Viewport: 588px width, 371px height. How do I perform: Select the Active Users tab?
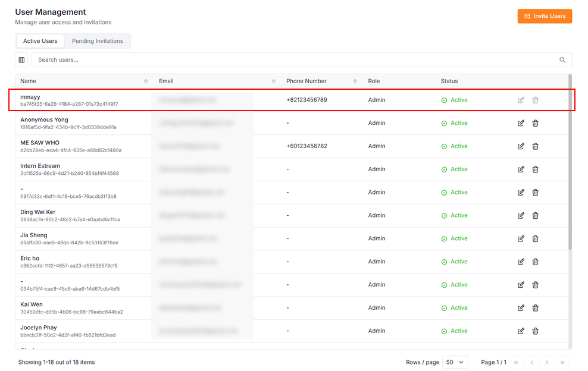(x=40, y=41)
